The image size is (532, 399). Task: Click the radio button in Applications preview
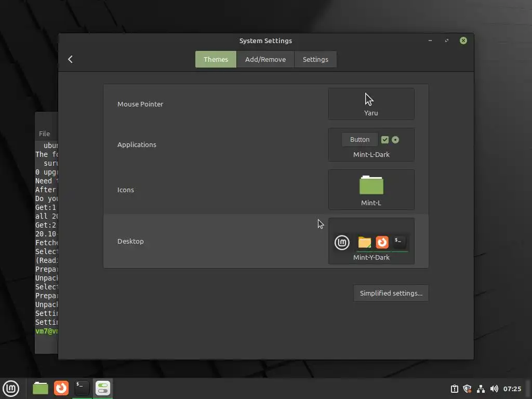(395, 140)
